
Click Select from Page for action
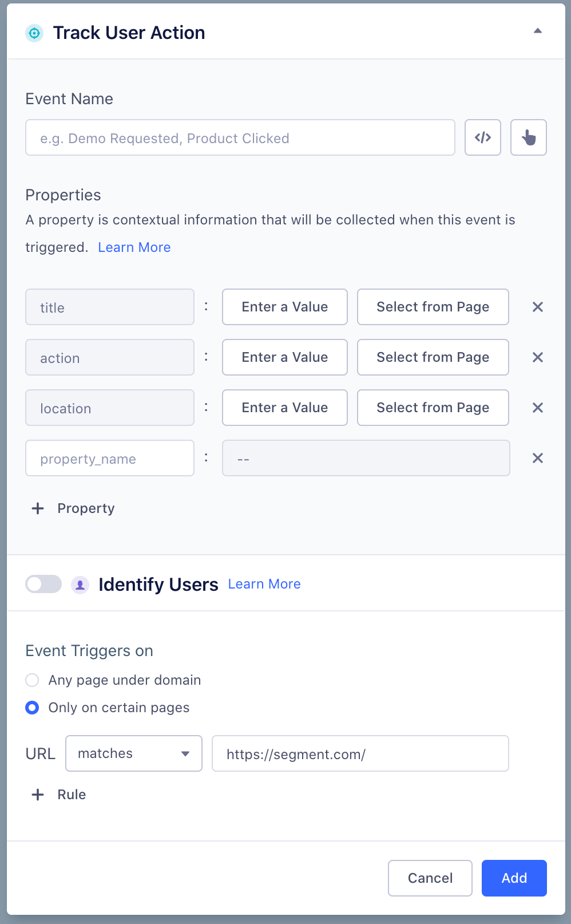coord(433,357)
